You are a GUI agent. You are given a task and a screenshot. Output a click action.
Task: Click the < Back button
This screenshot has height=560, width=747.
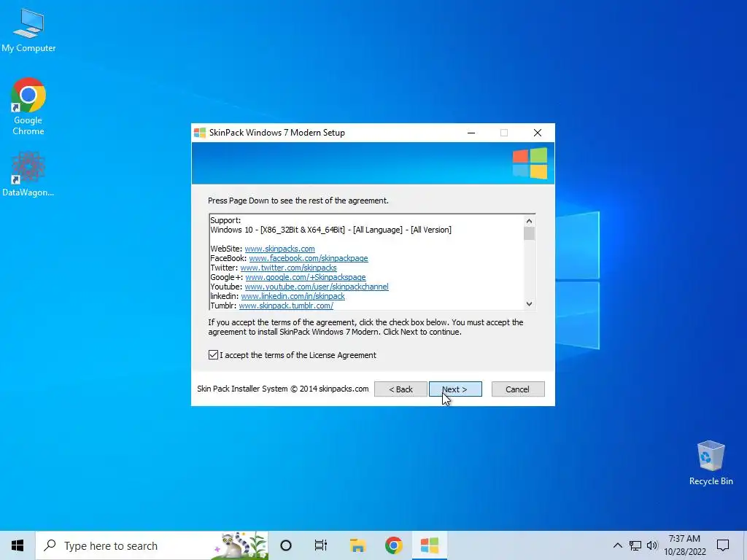click(x=400, y=389)
